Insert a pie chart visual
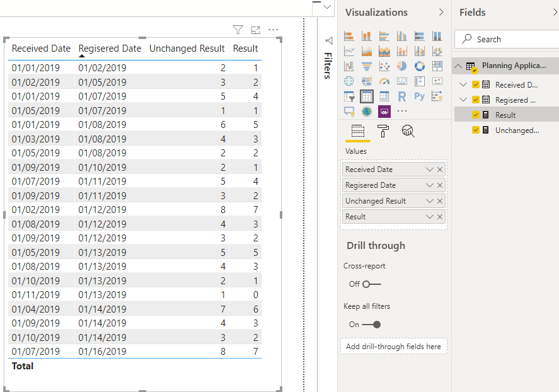 402,66
